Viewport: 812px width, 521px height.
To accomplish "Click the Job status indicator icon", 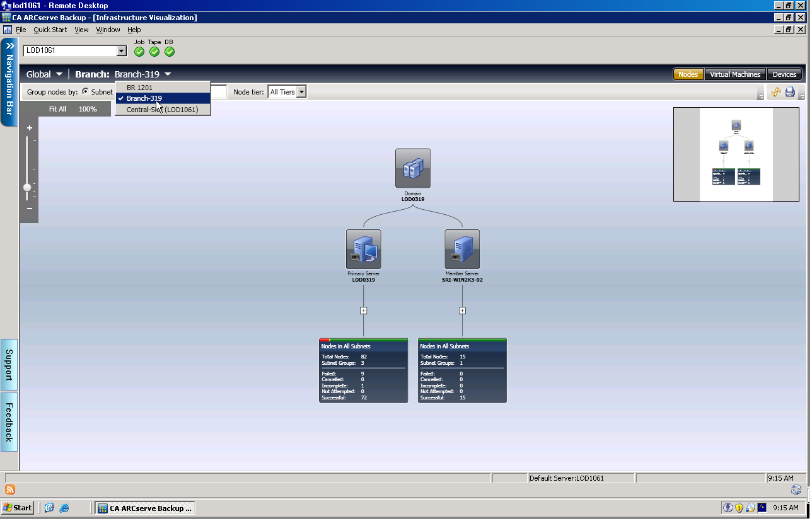I will coord(139,52).
